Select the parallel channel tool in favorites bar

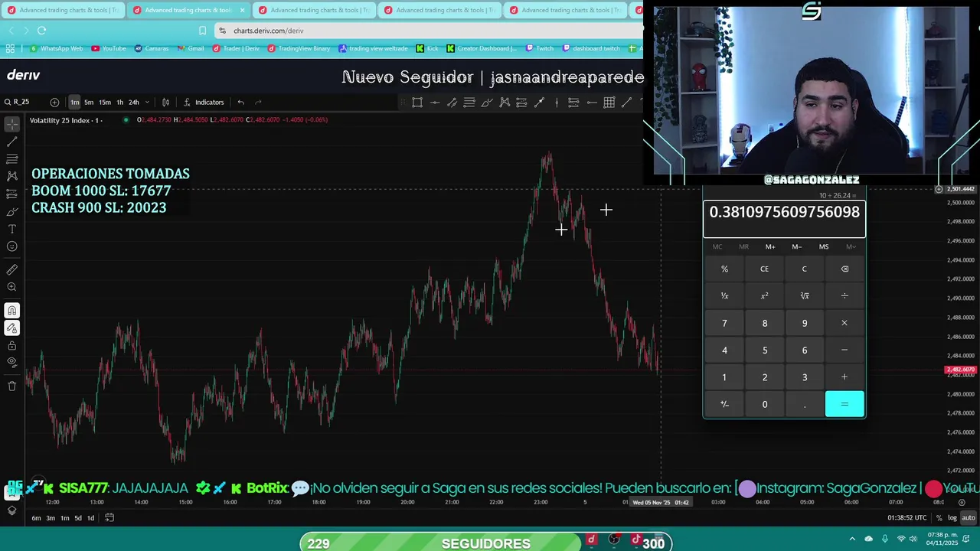pyautogui.click(x=452, y=102)
